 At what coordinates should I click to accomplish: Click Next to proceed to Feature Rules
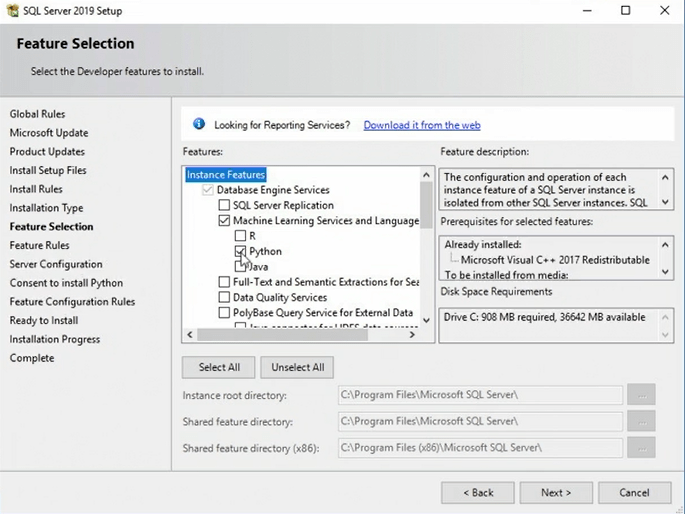click(556, 492)
